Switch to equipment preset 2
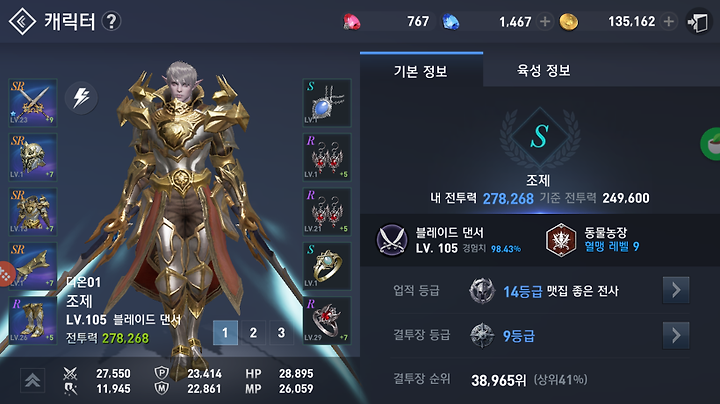Image resolution: width=720 pixels, height=404 pixels. click(253, 332)
